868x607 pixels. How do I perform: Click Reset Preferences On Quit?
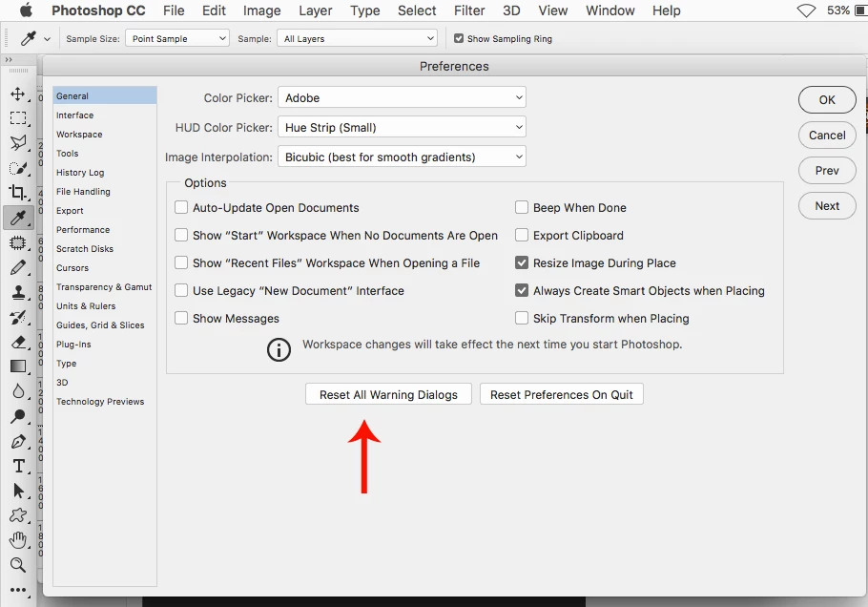tap(561, 394)
